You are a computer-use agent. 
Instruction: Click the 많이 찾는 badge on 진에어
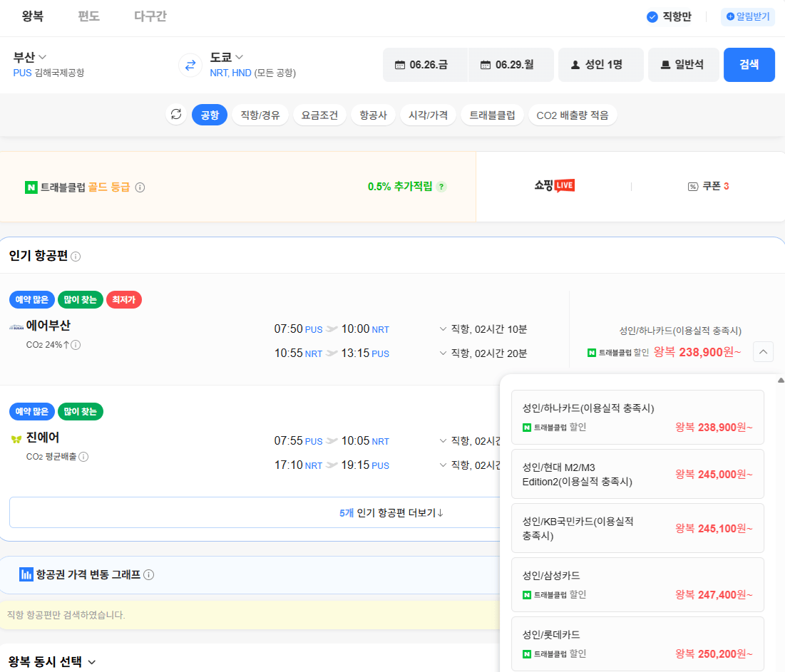(81, 412)
